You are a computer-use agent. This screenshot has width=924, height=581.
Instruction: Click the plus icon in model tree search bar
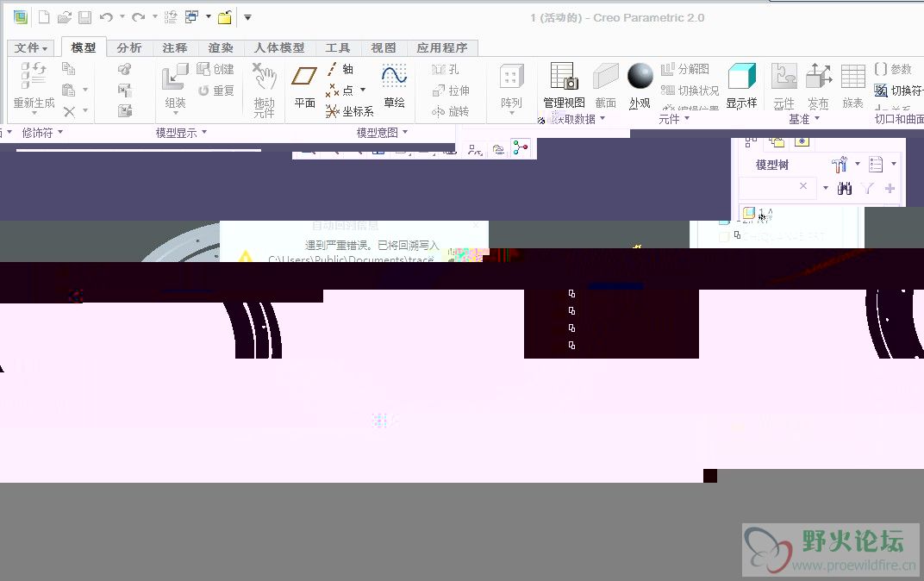coord(890,188)
